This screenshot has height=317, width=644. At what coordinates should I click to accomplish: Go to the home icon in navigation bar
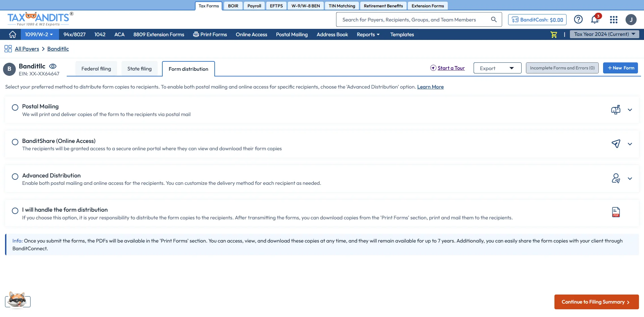click(x=12, y=35)
